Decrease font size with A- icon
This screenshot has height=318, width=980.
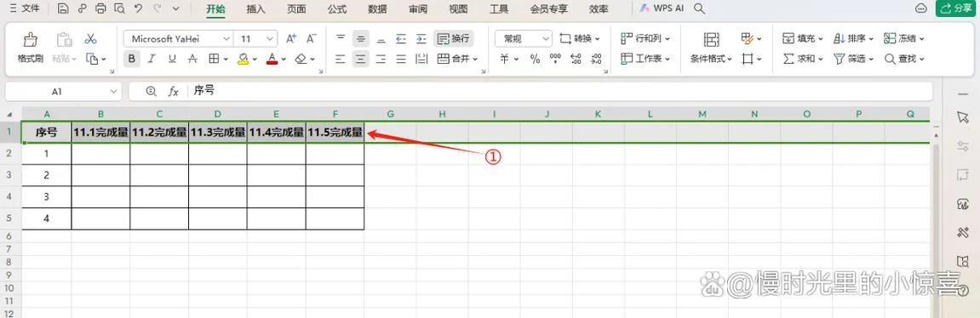(x=312, y=39)
